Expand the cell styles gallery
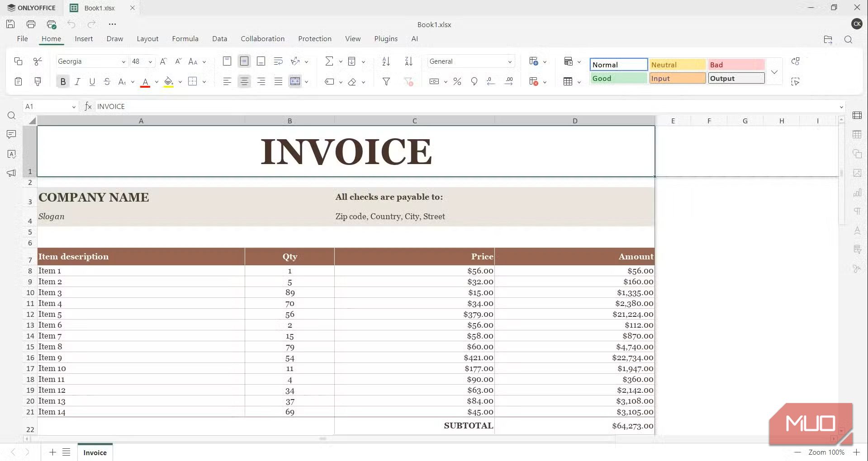 click(774, 72)
